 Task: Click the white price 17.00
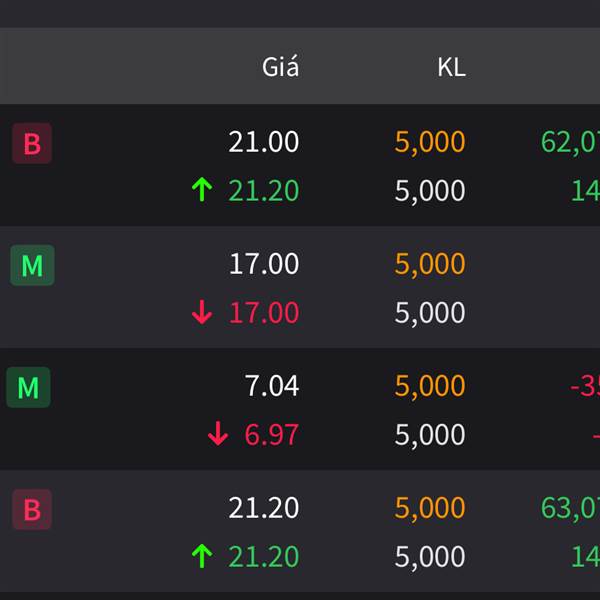[264, 264]
